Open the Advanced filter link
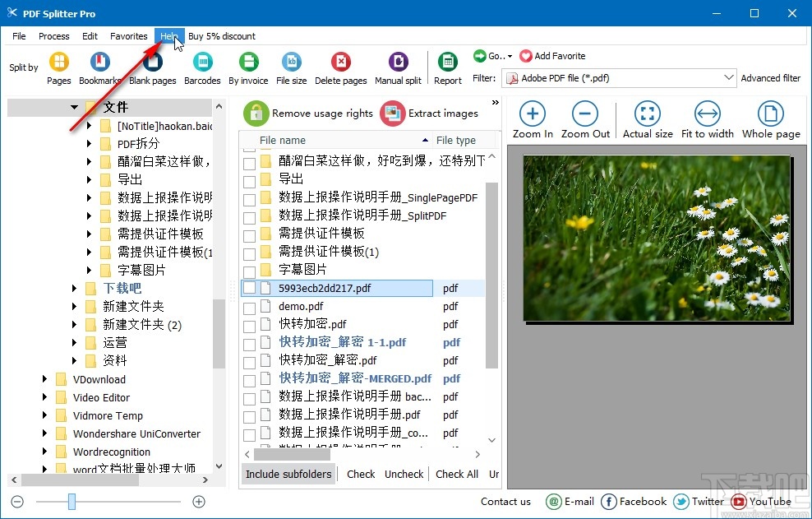 (x=771, y=78)
